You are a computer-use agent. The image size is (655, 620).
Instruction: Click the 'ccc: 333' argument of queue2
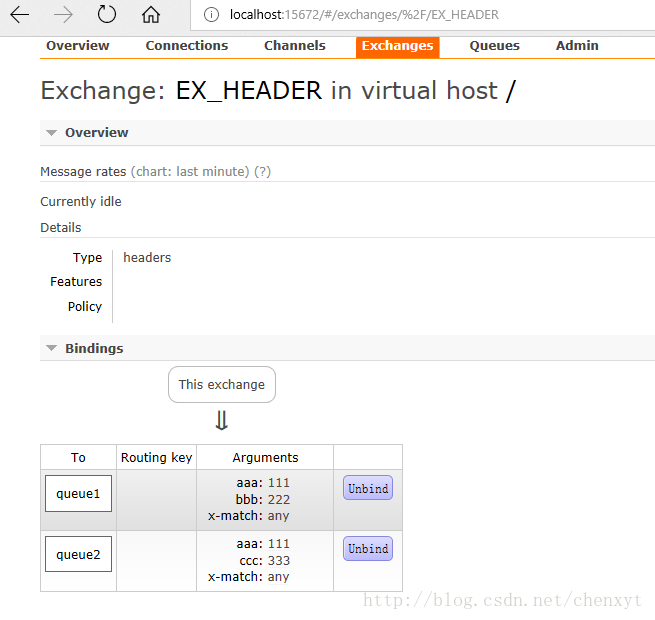click(265, 560)
